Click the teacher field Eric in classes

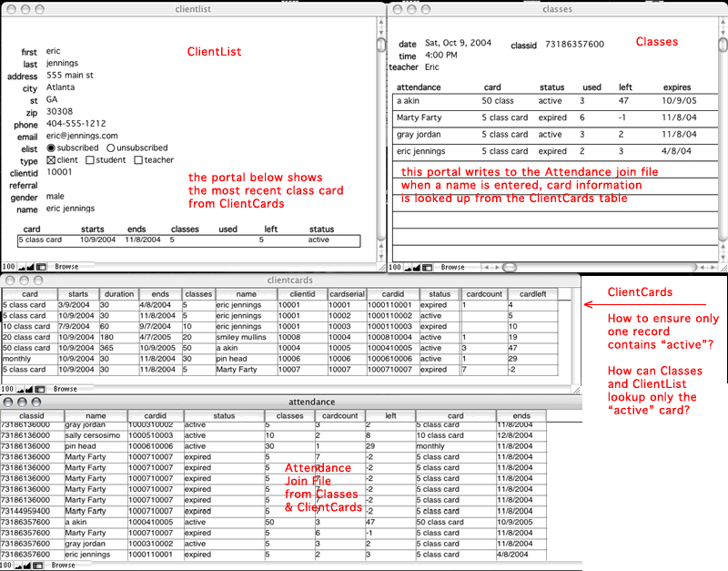click(431, 67)
